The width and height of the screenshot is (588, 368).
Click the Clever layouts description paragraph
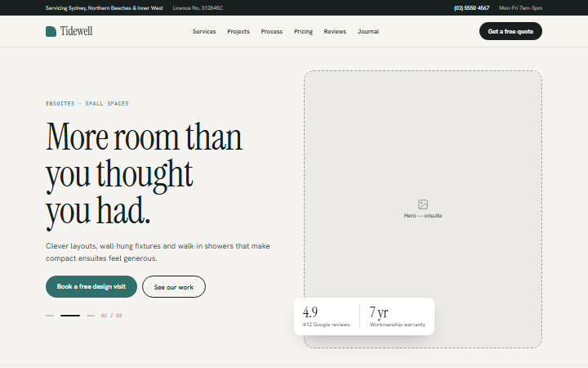click(158, 252)
